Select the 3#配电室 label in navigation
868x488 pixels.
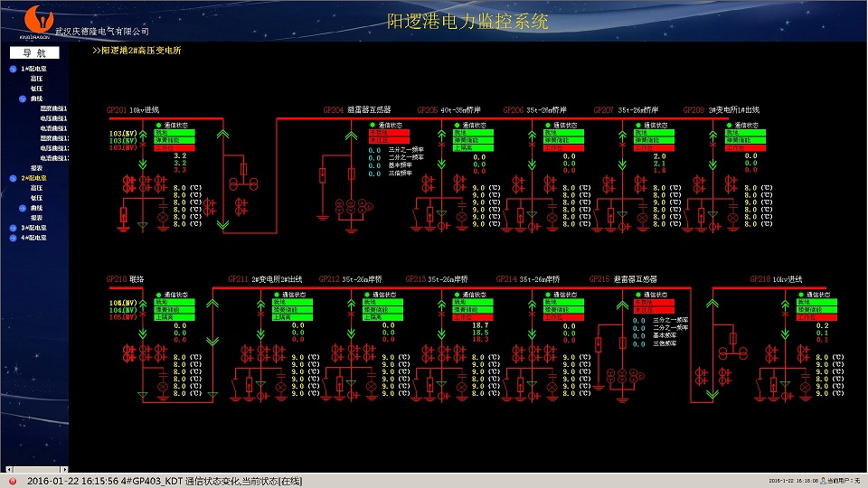pyautogui.click(x=33, y=228)
